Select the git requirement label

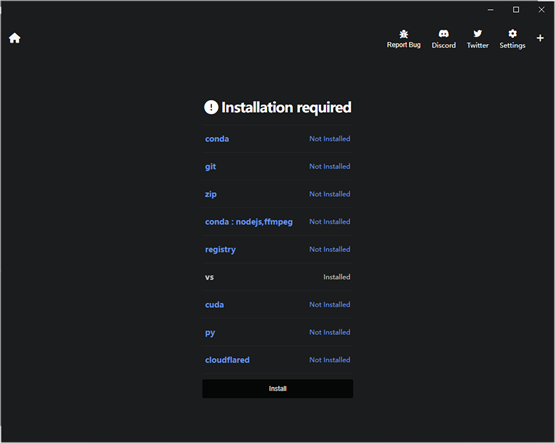tap(210, 166)
